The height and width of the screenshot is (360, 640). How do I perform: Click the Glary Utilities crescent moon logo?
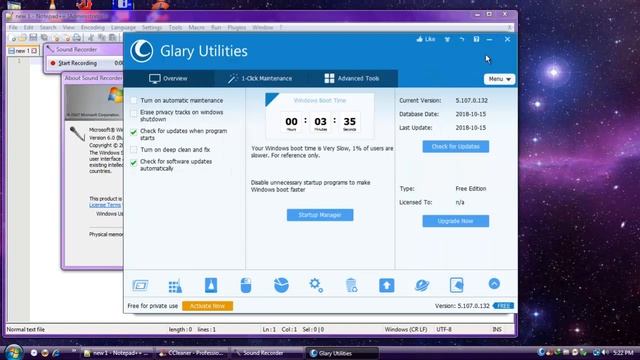point(142,51)
